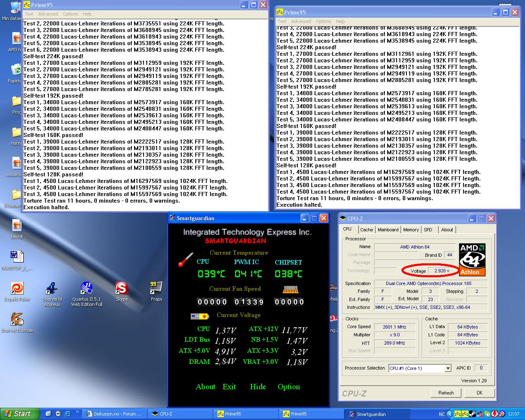Click About in Smartguardian
The height and width of the screenshot is (420, 525).
[x=205, y=387]
